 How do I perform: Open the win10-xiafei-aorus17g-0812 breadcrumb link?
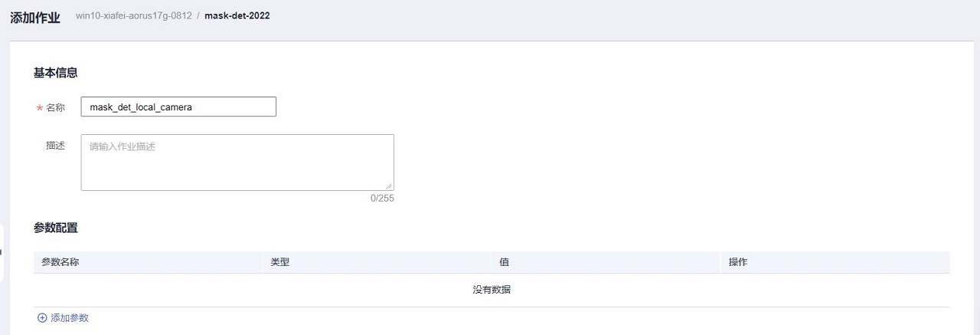point(133,16)
